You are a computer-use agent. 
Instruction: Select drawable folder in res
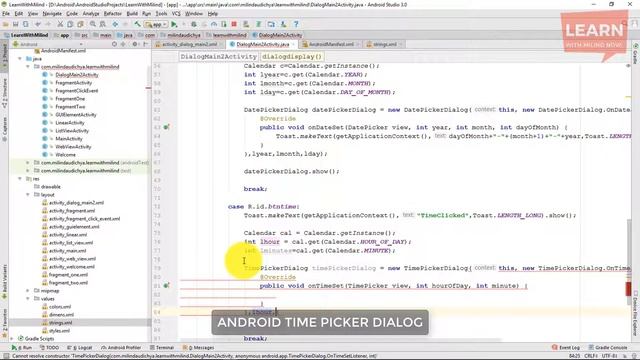click(x=51, y=187)
